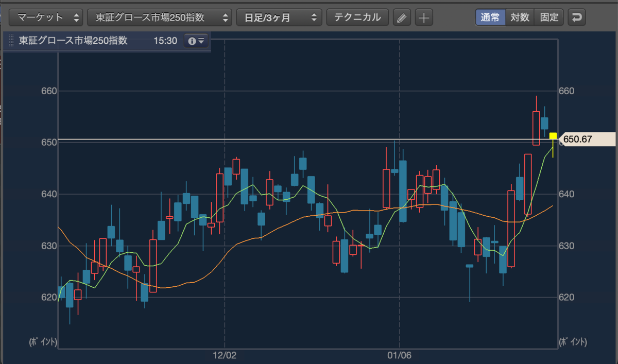Click the 630 label on left axis
Image resolution: width=618 pixels, height=364 pixels.
click(49, 246)
